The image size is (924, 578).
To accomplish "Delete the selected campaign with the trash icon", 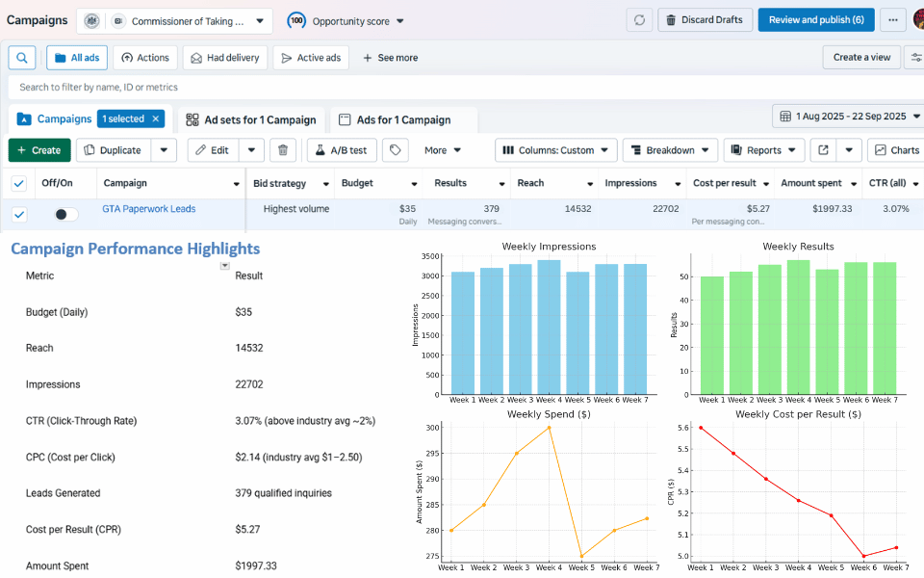I will click(282, 150).
